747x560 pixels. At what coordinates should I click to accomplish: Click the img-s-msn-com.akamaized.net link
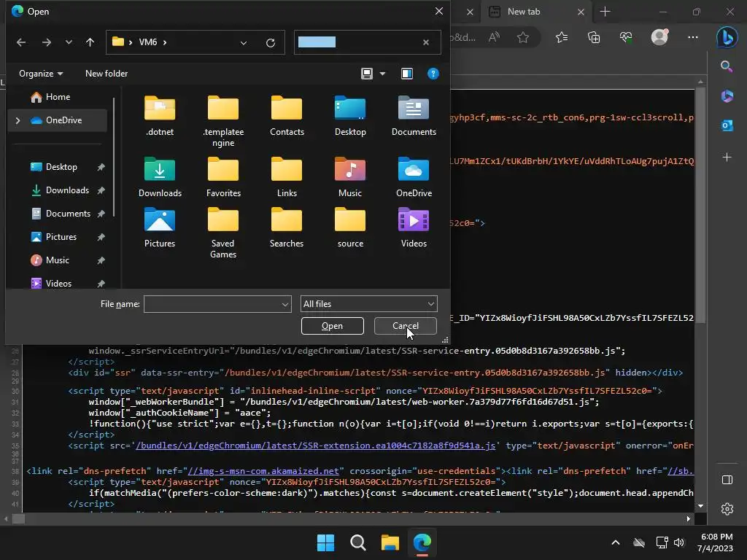263,471
